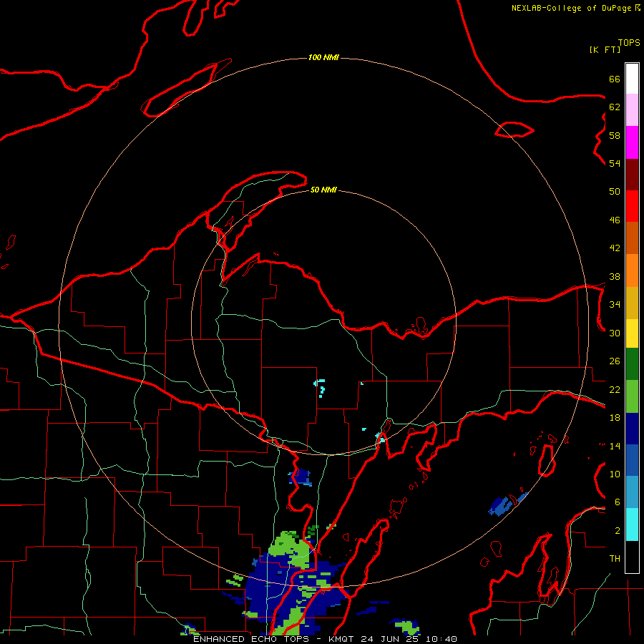This screenshot has width=644, height=644.
Task: Click the '34' legend value
Action: tap(615, 305)
